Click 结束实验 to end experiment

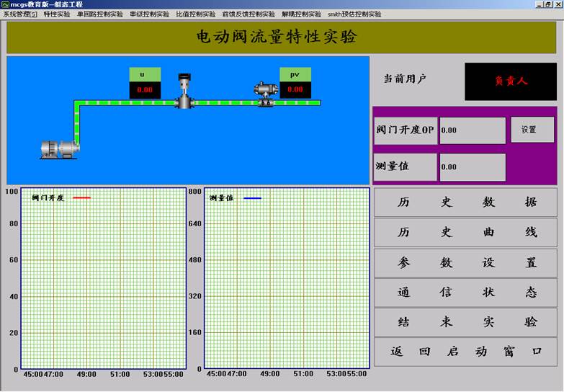(465, 322)
